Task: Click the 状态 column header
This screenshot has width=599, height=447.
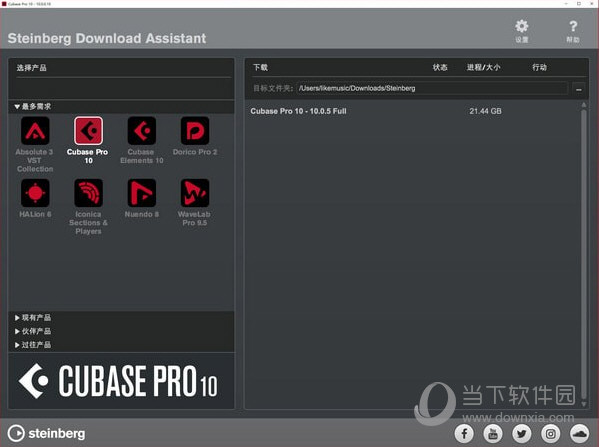Action: point(440,68)
